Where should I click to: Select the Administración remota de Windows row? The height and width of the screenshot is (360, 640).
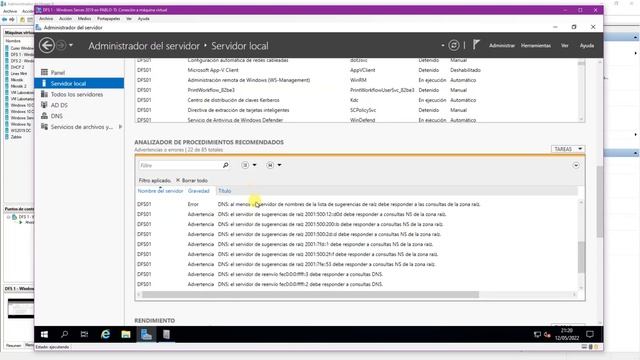tap(357, 80)
